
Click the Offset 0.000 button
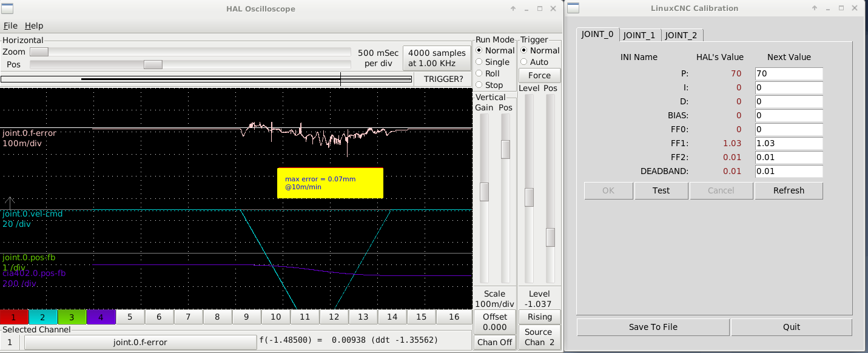click(x=494, y=322)
